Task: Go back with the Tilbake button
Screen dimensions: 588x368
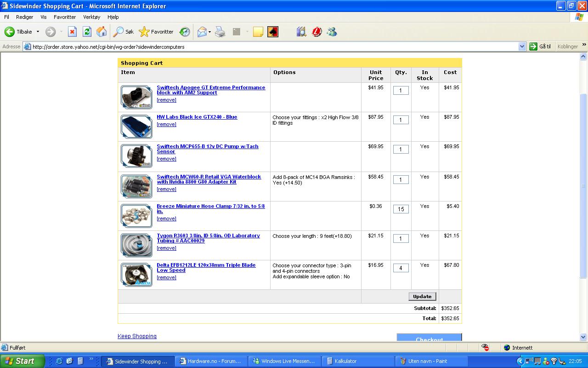Action: click(18, 32)
